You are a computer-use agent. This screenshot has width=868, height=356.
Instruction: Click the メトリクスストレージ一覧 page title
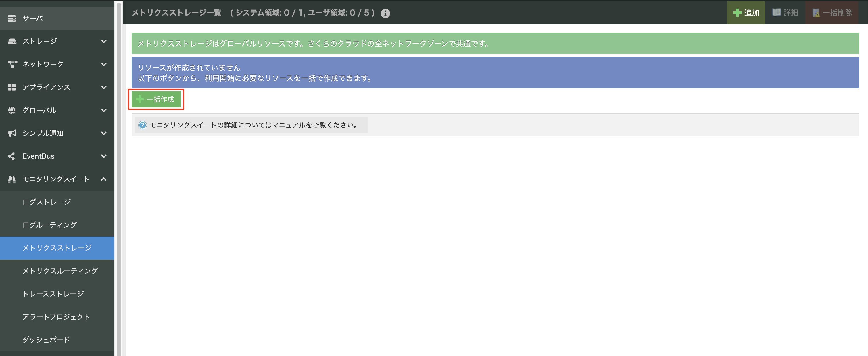tap(176, 13)
